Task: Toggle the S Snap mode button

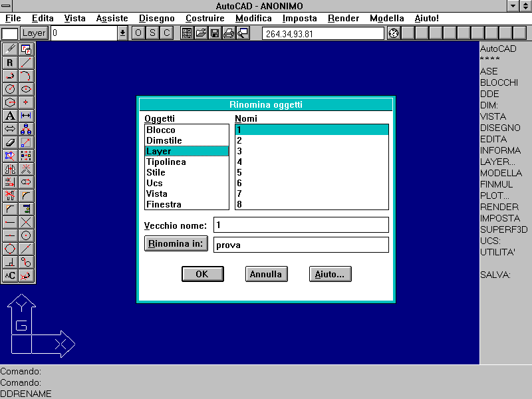Action: pos(153,33)
